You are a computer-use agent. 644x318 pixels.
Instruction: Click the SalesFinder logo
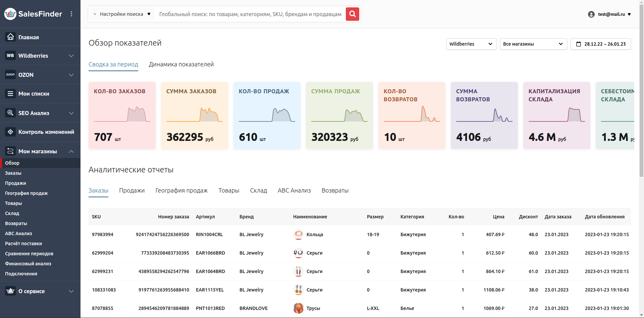[x=33, y=14]
